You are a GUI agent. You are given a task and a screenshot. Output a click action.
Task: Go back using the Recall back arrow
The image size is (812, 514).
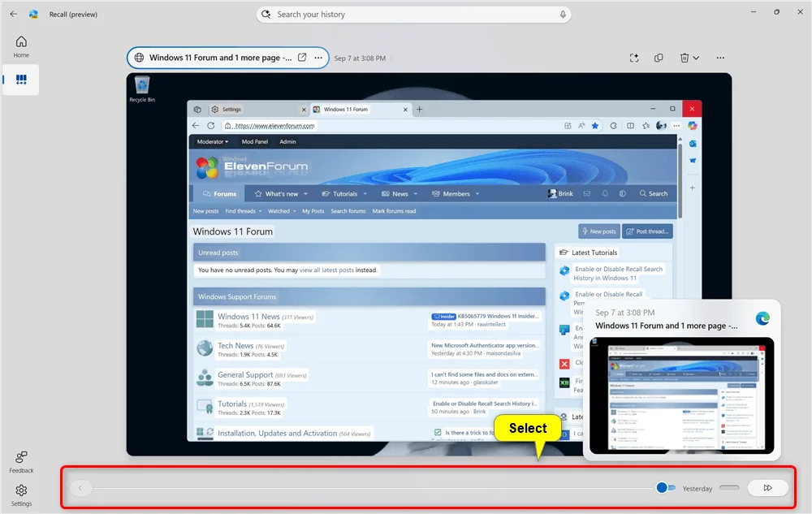click(14, 15)
